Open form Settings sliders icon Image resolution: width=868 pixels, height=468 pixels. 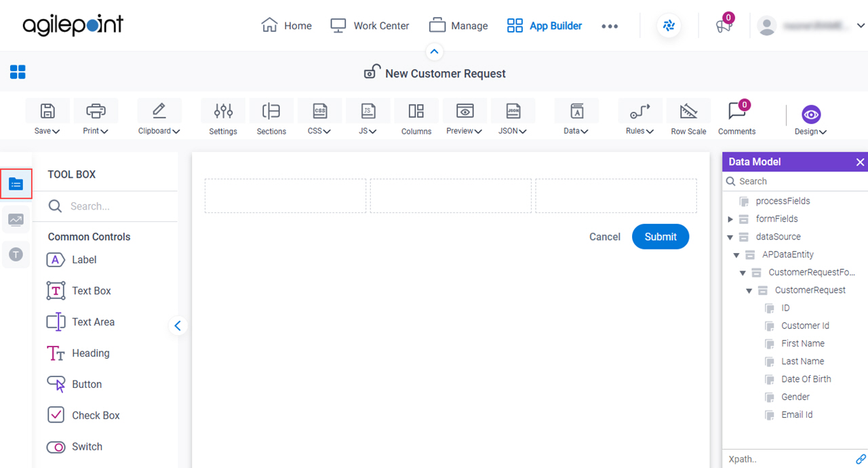223,111
